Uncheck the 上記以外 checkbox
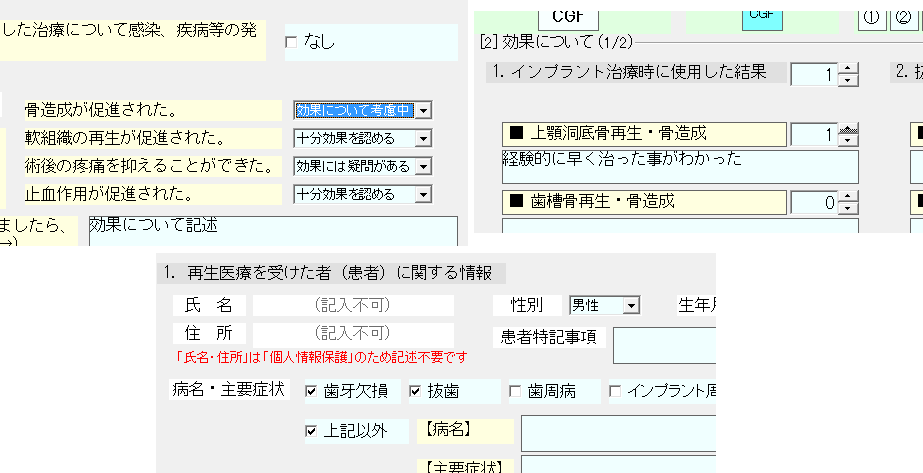This screenshot has width=923, height=473. pyautogui.click(x=311, y=432)
